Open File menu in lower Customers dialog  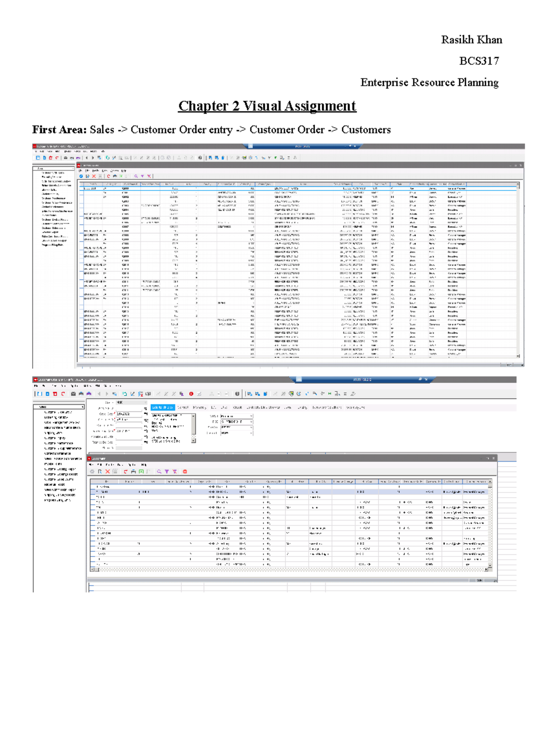point(91,465)
